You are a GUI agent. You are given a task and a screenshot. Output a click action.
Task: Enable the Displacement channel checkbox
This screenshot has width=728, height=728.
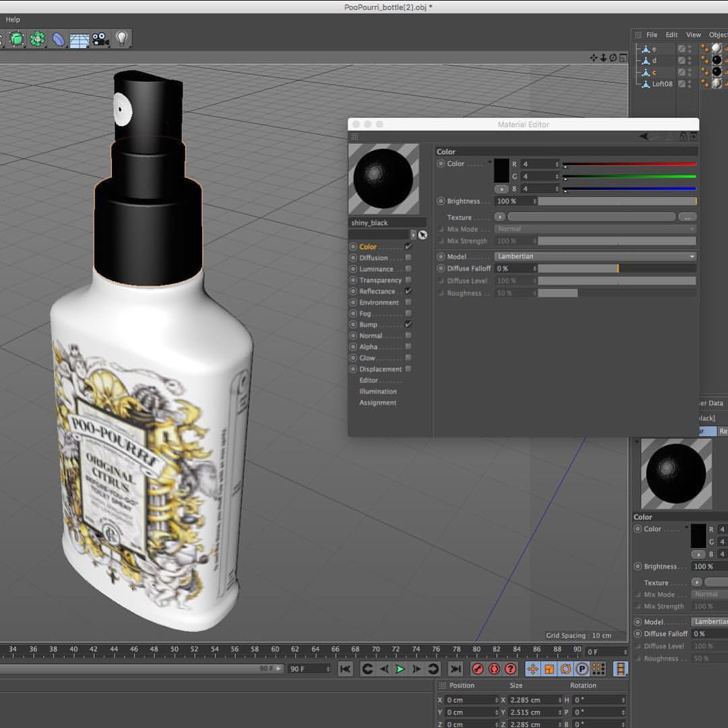(x=408, y=369)
